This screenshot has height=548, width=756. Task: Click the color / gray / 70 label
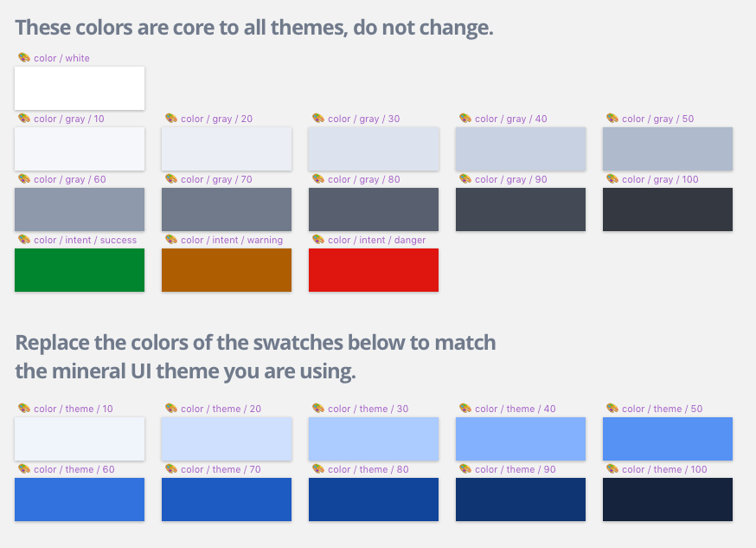coord(216,179)
